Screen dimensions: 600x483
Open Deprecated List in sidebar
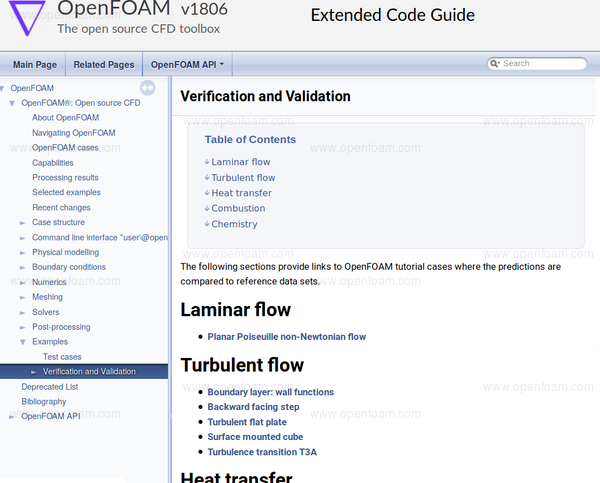click(x=50, y=387)
